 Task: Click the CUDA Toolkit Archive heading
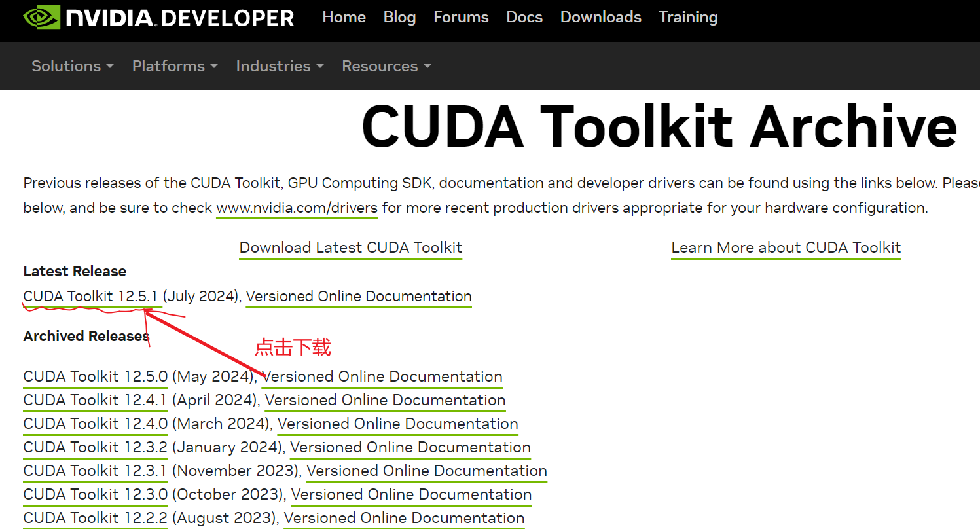[x=659, y=126]
